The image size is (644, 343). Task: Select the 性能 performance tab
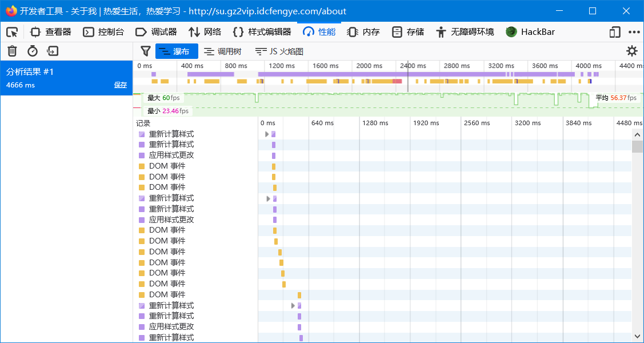pyautogui.click(x=319, y=32)
